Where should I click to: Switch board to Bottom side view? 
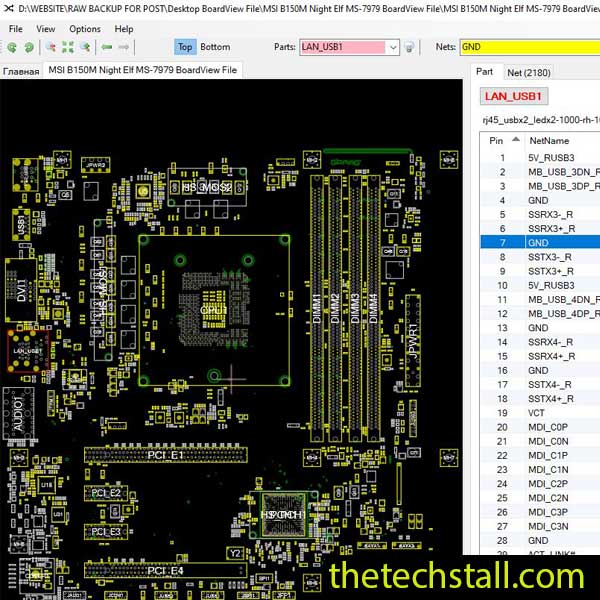click(215, 47)
